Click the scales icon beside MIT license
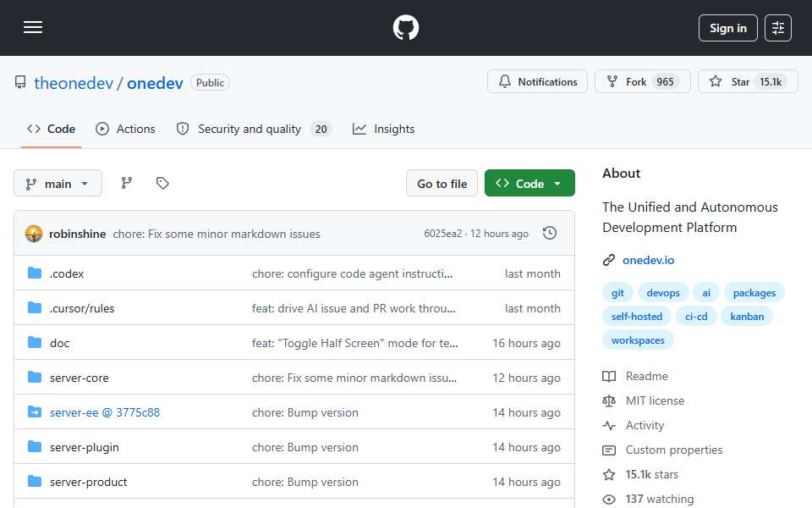 [x=609, y=400]
